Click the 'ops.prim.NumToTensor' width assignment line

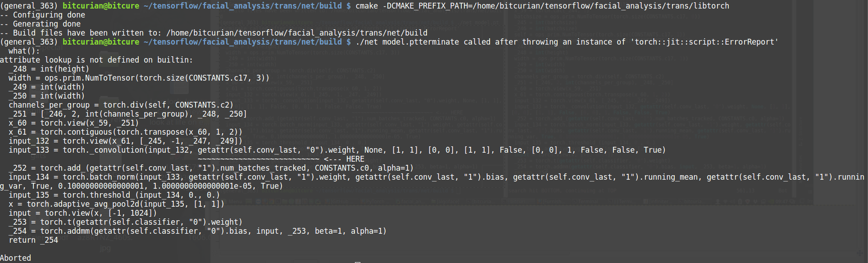pyautogui.click(x=139, y=78)
